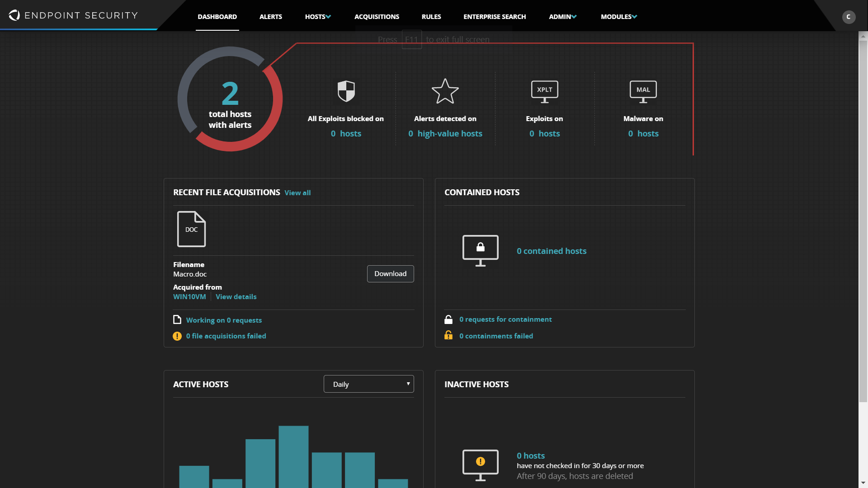Open the ADMIN dropdown menu
Screen dimensions: 868x488
pyautogui.click(x=562, y=16)
